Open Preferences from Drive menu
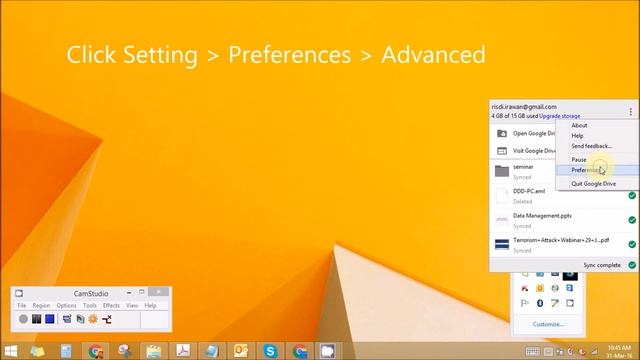The height and width of the screenshot is (360, 640). tap(598, 170)
